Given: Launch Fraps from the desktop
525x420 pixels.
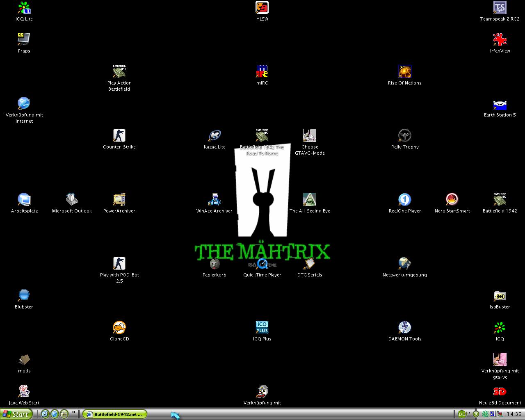Looking at the screenshot, I should click(24, 43).
